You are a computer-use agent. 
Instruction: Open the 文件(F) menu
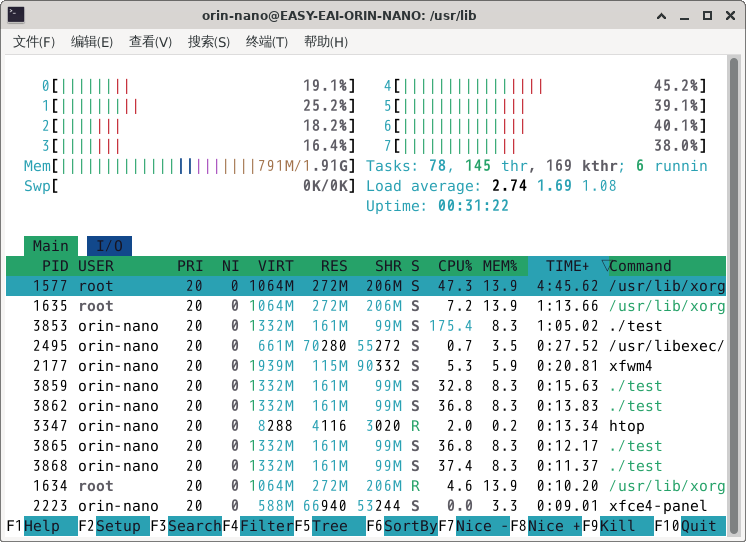pos(34,42)
